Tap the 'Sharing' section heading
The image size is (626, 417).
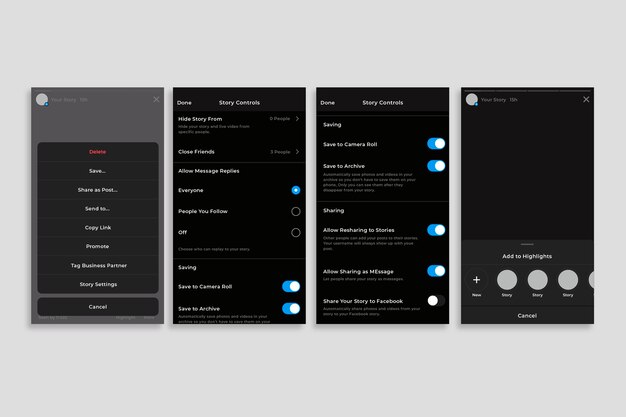[x=333, y=210]
